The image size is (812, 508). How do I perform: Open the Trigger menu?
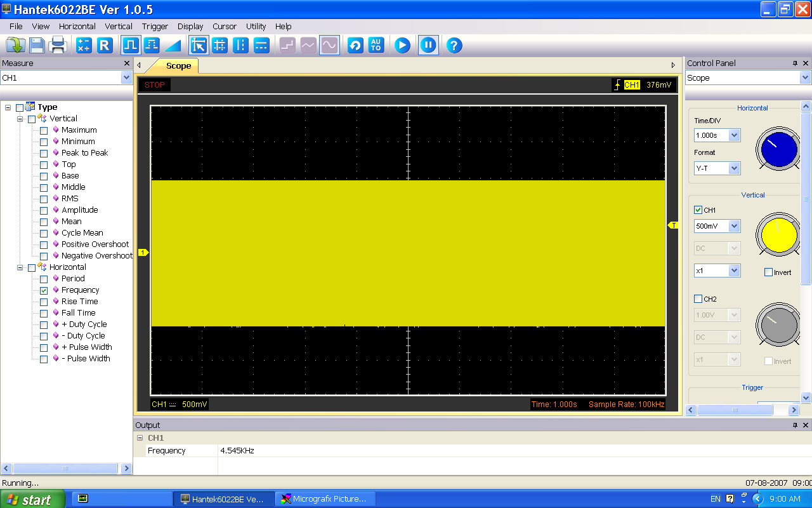coord(155,27)
